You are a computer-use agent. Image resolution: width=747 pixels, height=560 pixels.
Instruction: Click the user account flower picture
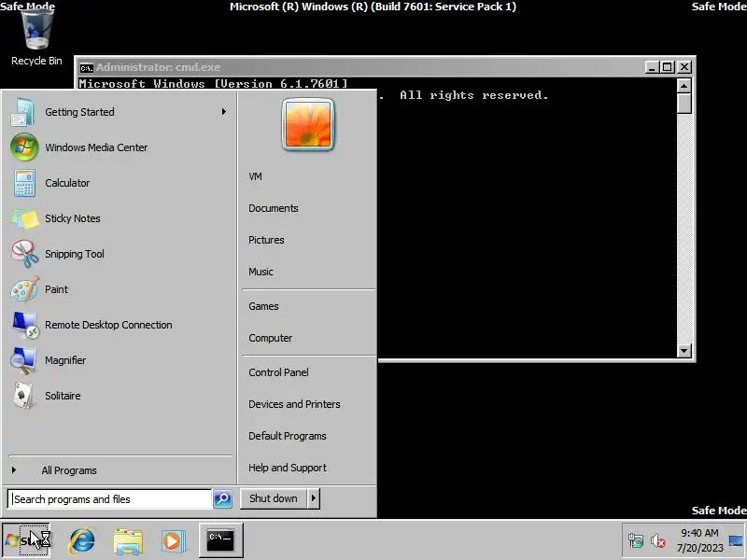click(308, 125)
